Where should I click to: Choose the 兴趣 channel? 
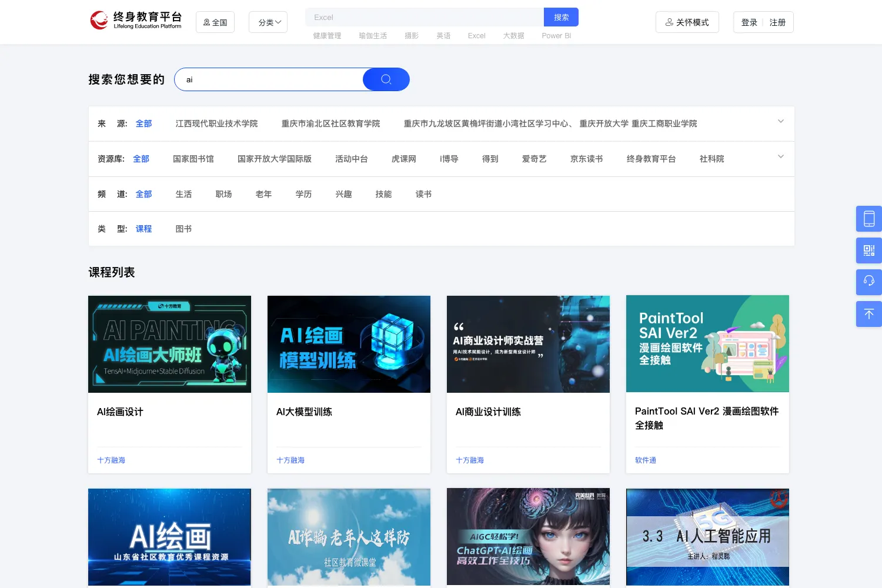[343, 194]
